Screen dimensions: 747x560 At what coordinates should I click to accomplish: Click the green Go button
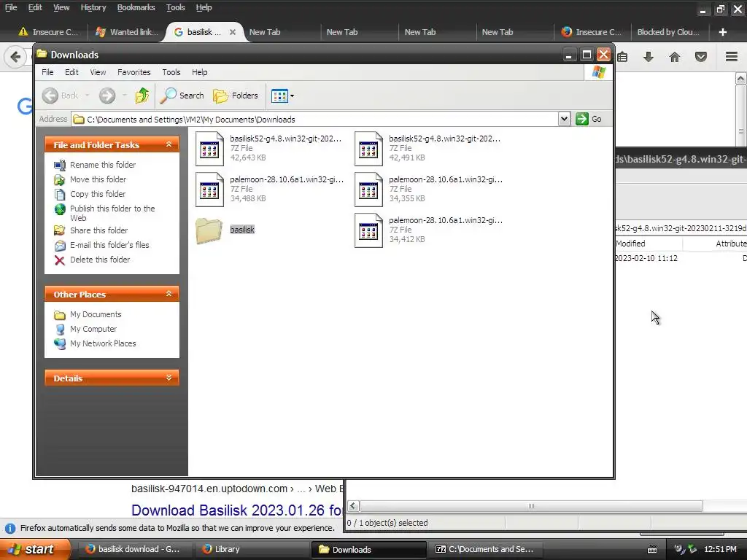(589, 119)
